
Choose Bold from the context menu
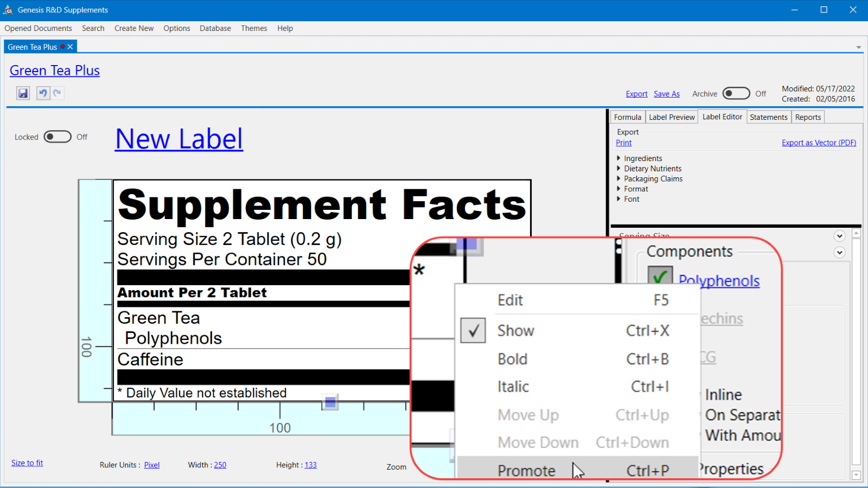click(578, 359)
